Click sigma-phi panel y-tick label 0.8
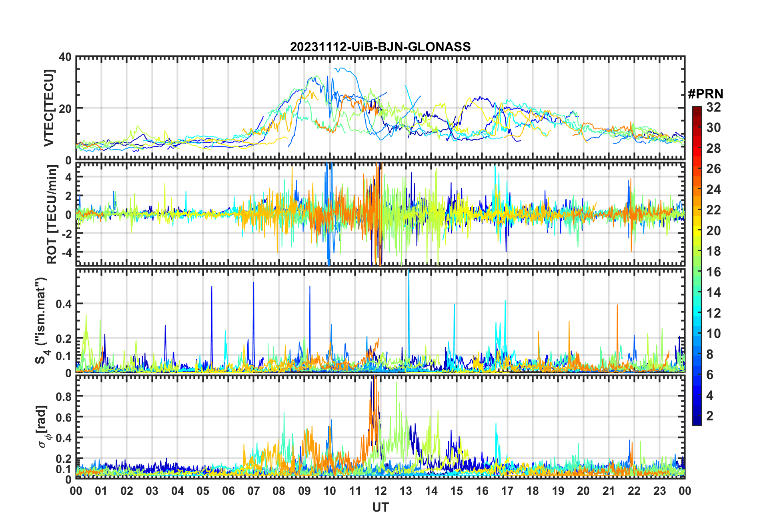761x532 pixels. (64, 396)
